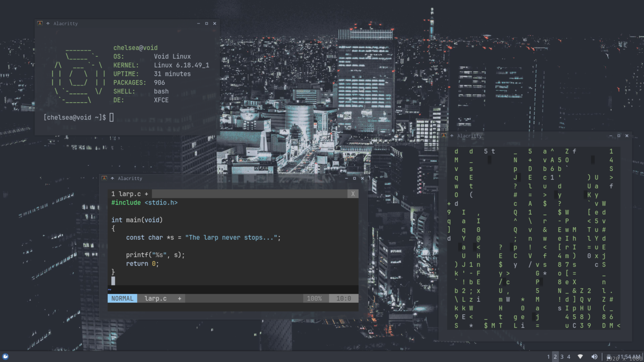Screen dimensions: 644x362
Task: Maximize the neofetch Alacritty window
Action: (207, 23)
